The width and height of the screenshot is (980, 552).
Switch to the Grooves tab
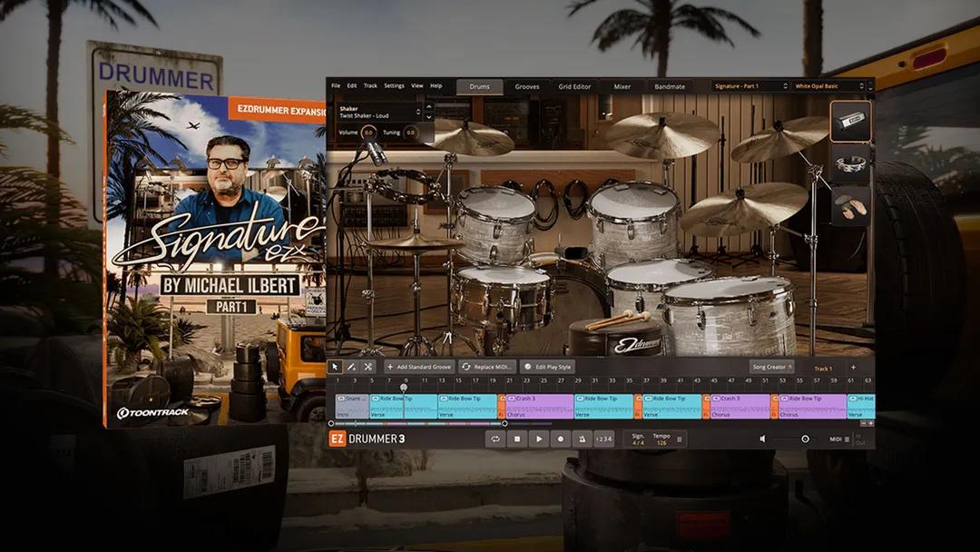tap(527, 86)
